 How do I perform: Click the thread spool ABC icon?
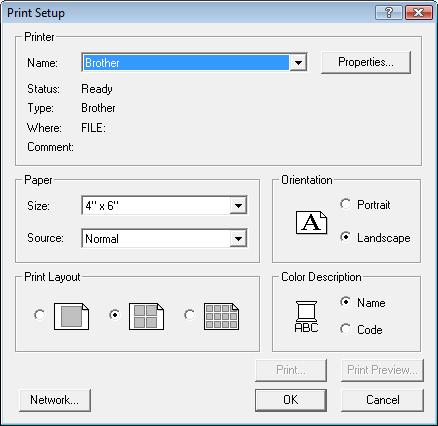pyautogui.click(x=306, y=317)
